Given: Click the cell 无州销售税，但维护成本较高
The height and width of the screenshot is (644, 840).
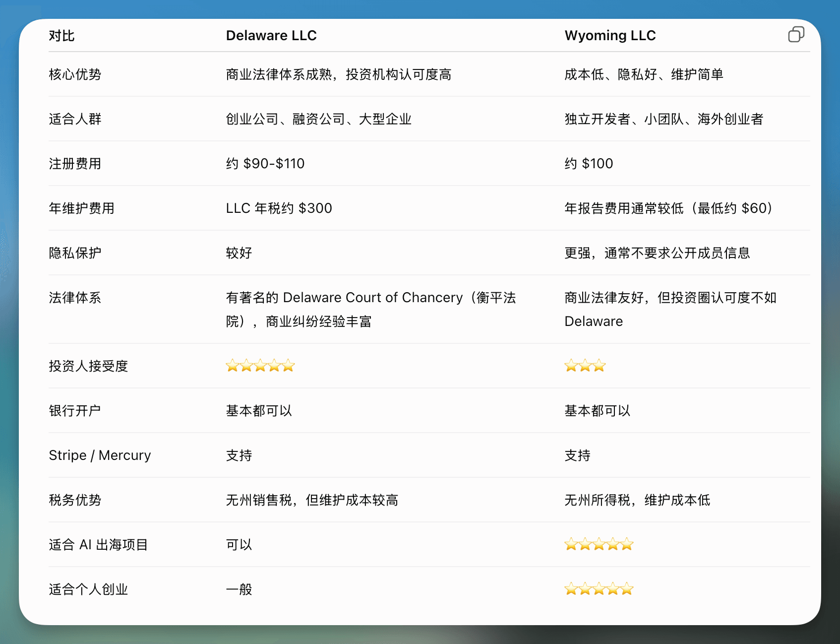Looking at the screenshot, I should [312, 500].
